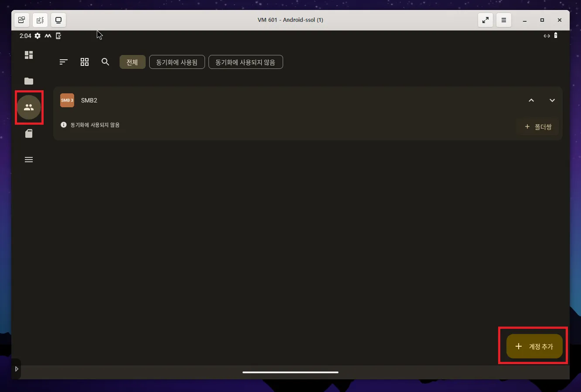
Task: Click the "폴더쌍" button on the SMB2 card
Action: (538, 126)
